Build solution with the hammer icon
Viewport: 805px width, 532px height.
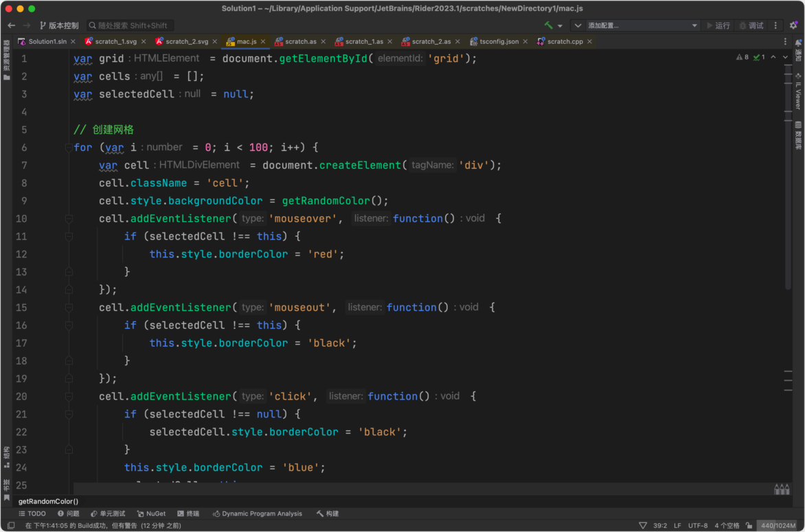coord(548,25)
